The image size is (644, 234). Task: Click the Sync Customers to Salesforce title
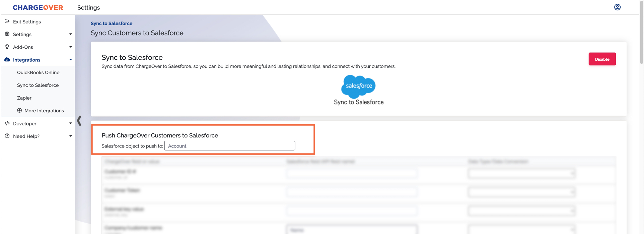(137, 33)
